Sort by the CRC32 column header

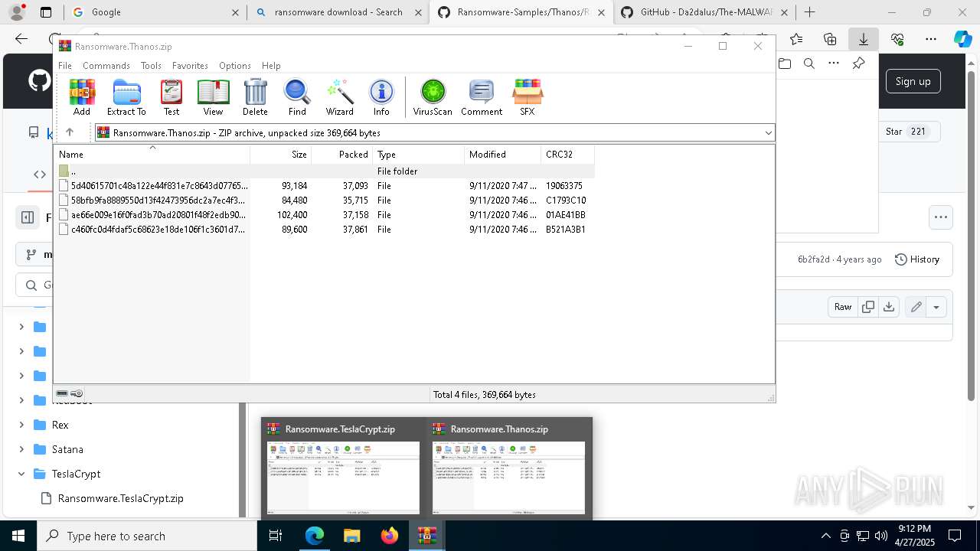coord(567,155)
